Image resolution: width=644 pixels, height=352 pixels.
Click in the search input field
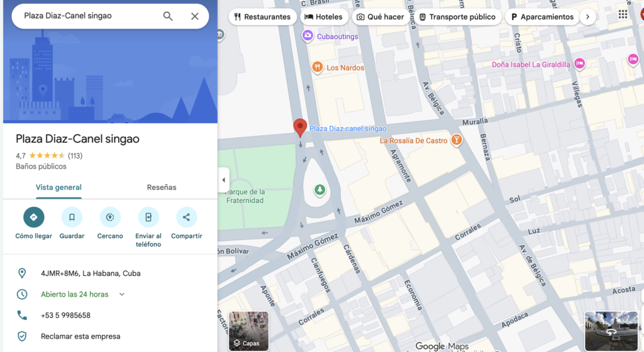[88, 16]
